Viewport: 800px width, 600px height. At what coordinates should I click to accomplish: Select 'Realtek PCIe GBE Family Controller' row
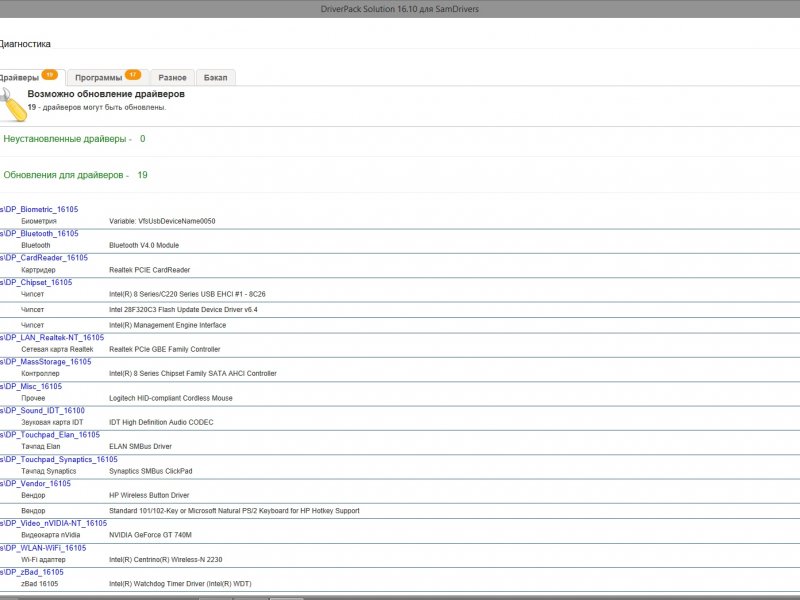pyautogui.click(x=165, y=349)
